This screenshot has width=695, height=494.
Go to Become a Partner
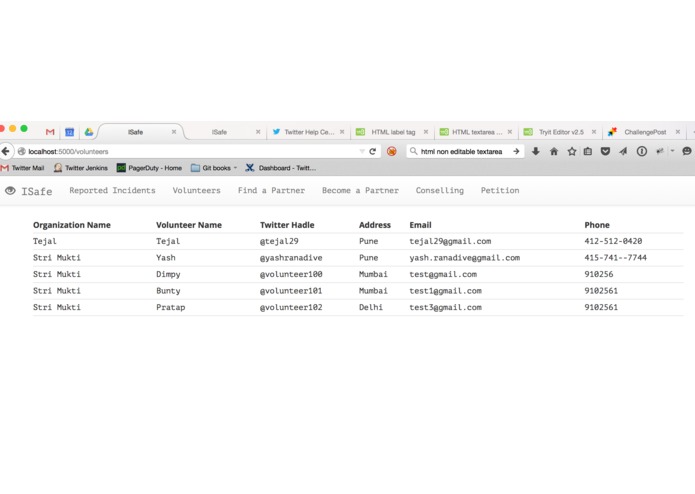click(x=360, y=191)
